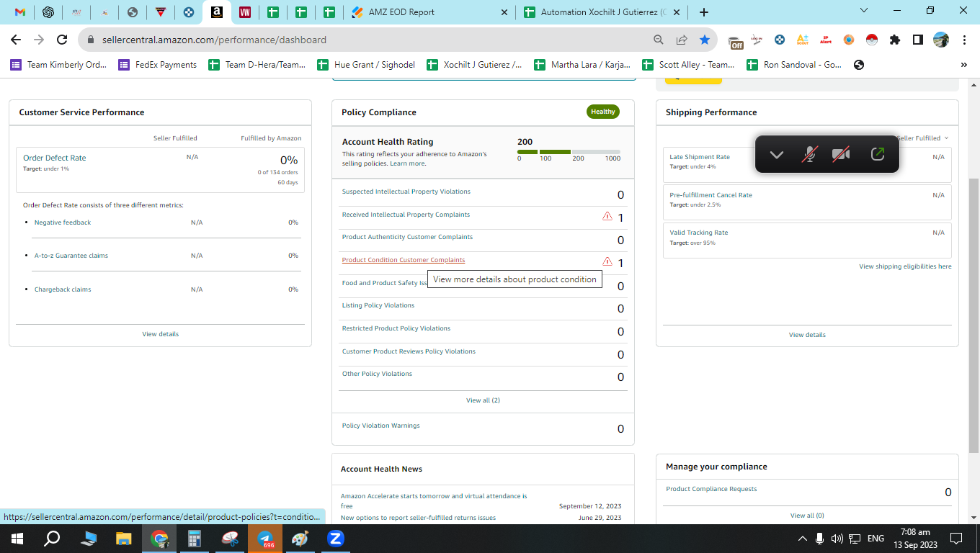The width and height of the screenshot is (980, 553).
Task: Open the FedEx Payments bookmark
Action: pyautogui.click(x=157, y=65)
